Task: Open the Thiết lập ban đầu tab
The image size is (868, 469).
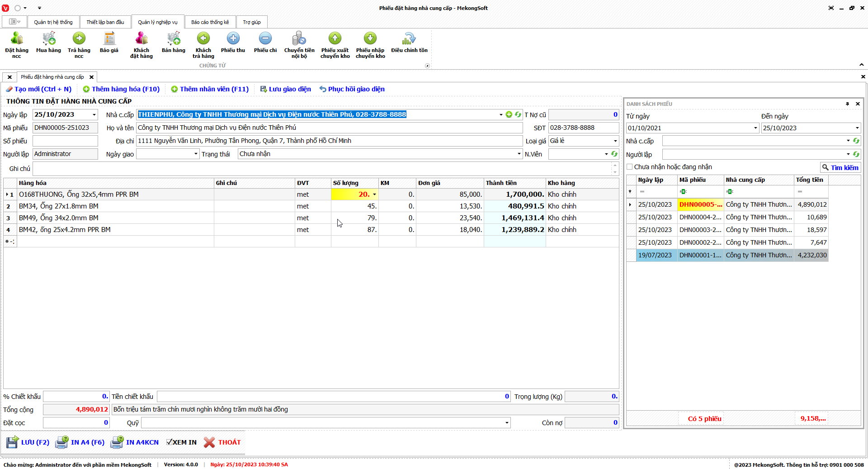Action: coord(105,22)
